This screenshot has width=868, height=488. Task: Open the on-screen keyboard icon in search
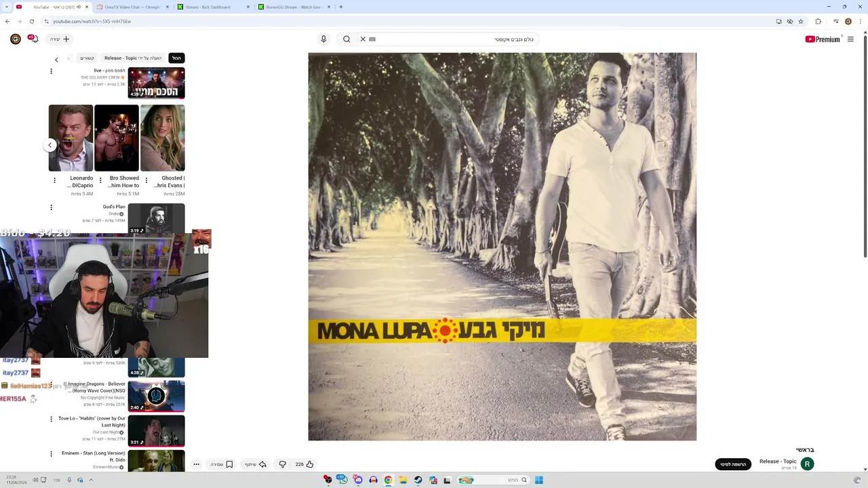pos(372,39)
